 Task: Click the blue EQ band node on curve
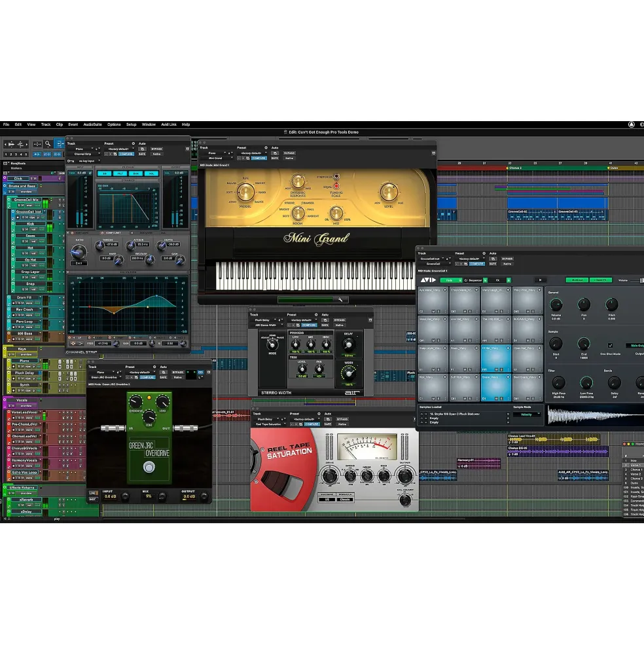click(x=156, y=296)
